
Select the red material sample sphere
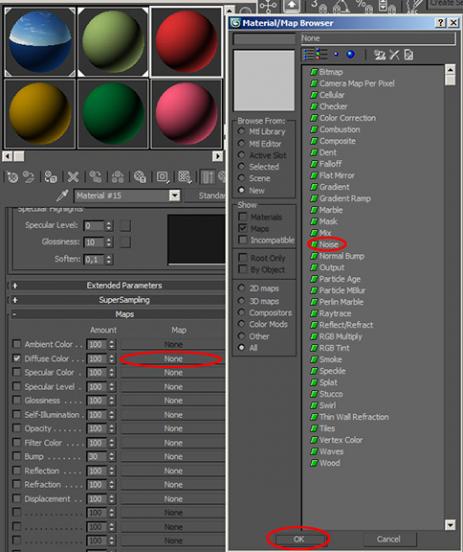coord(186,42)
